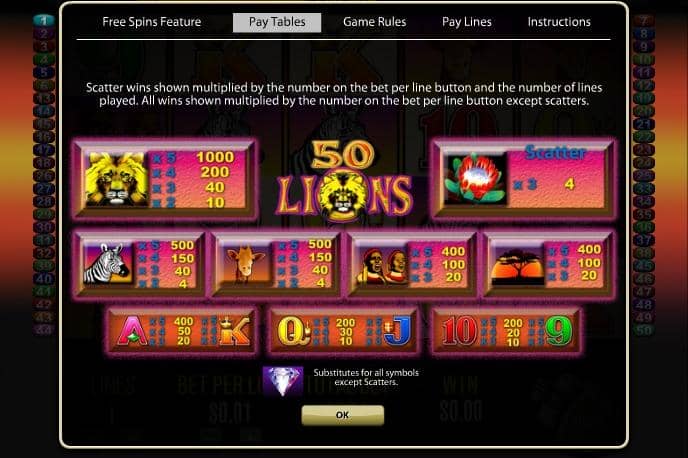Click the lion symbol icon
Image resolution: width=688 pixels, height=458 pixels.
coord(117,179)
